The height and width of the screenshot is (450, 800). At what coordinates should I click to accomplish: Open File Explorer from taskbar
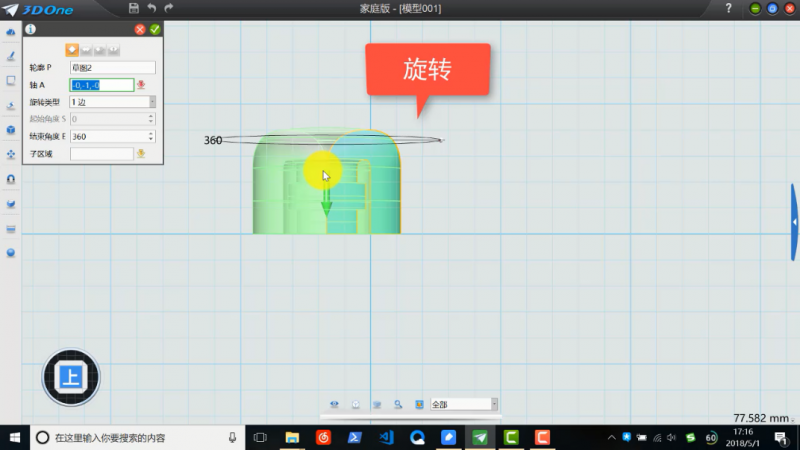pos(292,438)
